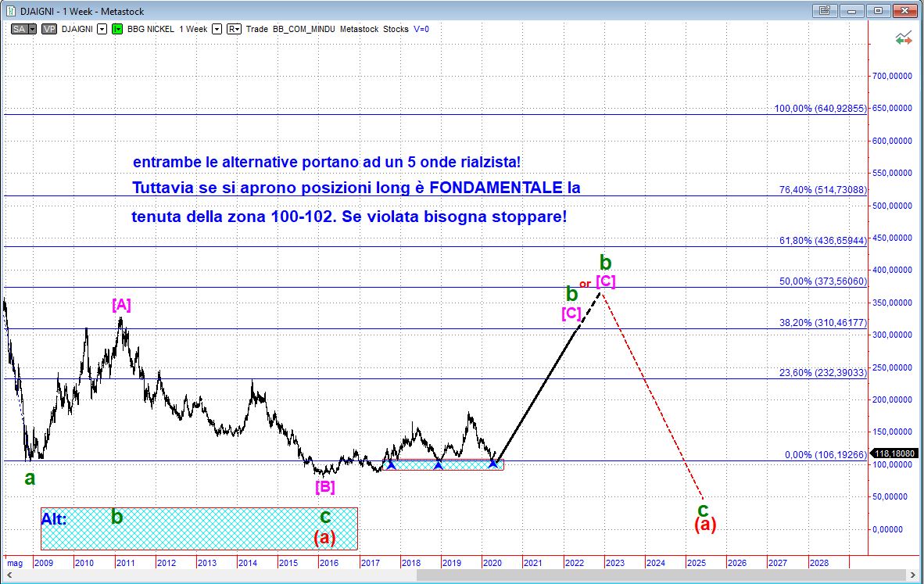Screen dimensions: 924x584
Task: Click the VP badge icon
Action: tap(48, 29)
